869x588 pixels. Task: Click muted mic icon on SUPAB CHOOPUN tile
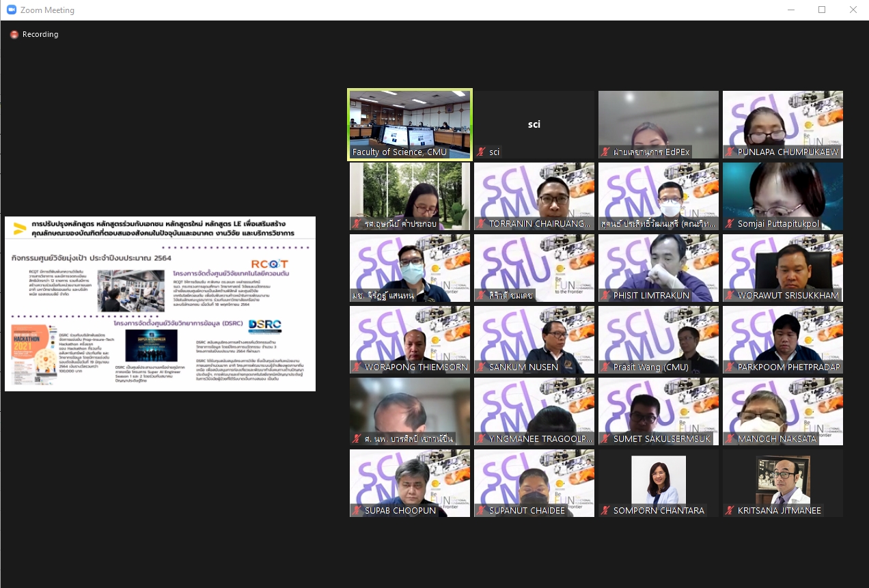[x=357, y=511]
